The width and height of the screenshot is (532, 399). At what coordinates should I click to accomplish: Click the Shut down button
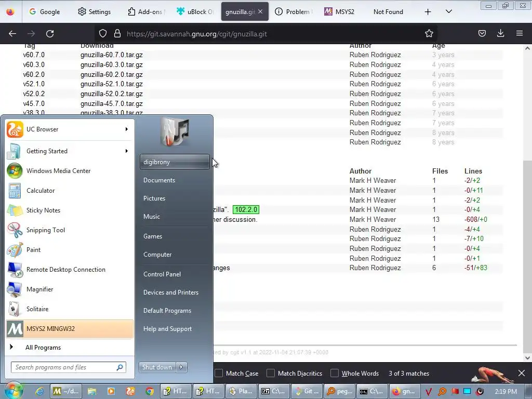click(x=157, y=367)
